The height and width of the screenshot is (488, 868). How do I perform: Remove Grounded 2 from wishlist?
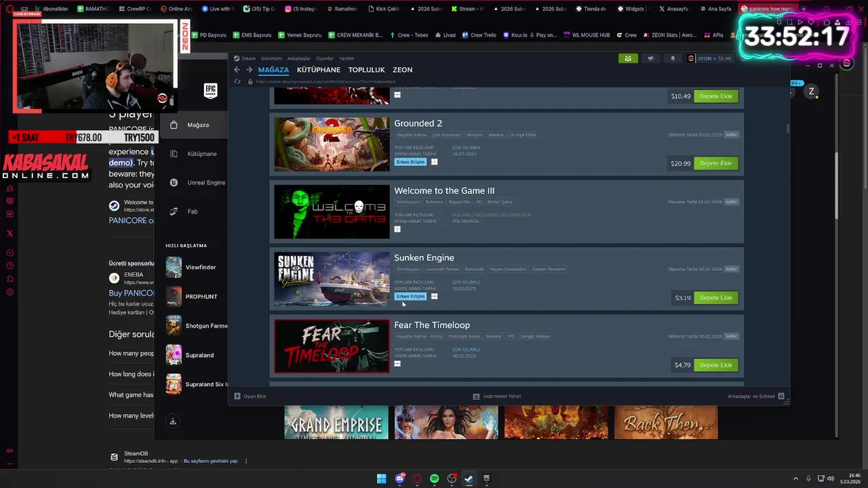point(731,135)
